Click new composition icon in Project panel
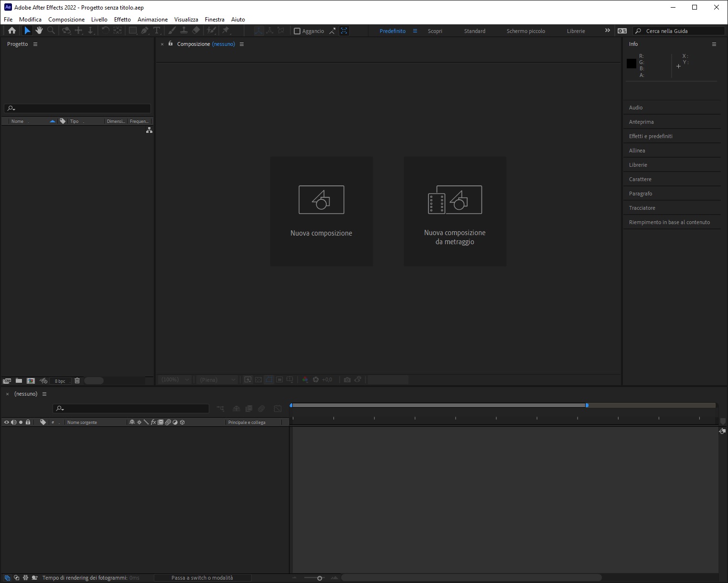Image resolution: width=728 pixels, height=583 pixels. (x=31, y=381)
